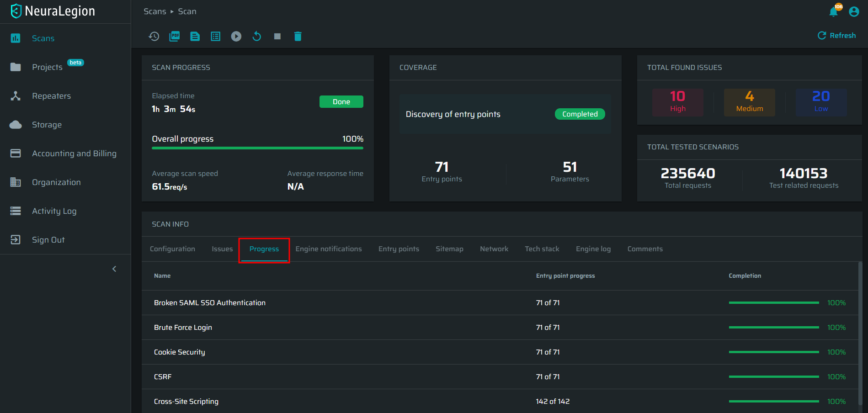
Task: Click the Scan breadcrumb item
Action: click(x=187, y=11)
